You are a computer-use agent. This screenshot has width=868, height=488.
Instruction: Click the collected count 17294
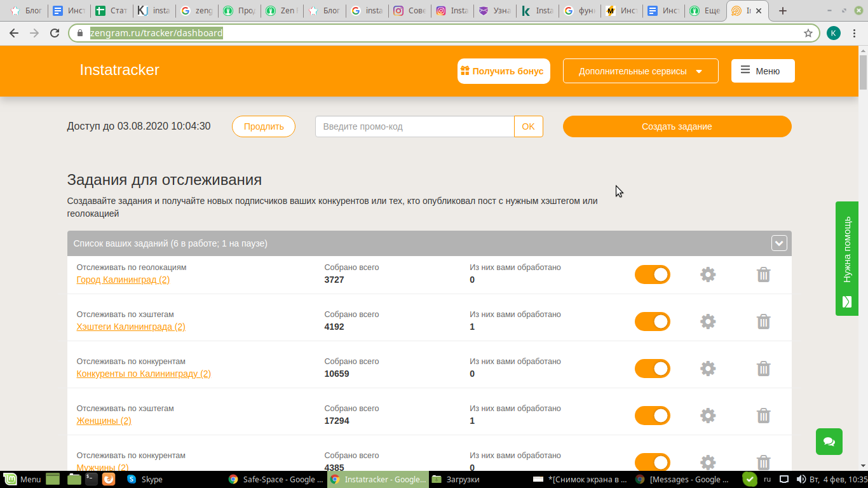click(337, 421)
